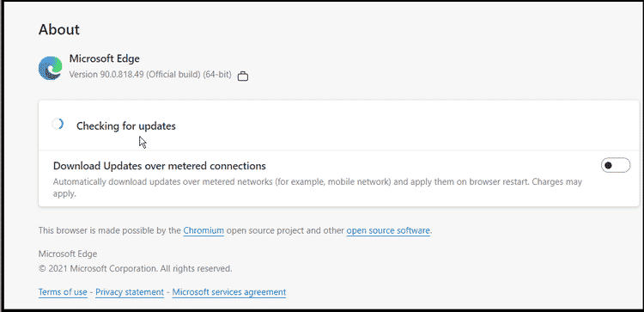
Task: Click the Microsoft Edge title next to logo
Action: [x=104, y=58]
